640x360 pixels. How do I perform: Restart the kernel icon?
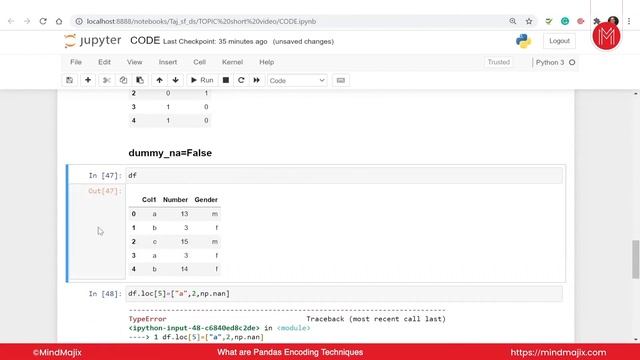[241, 80]
